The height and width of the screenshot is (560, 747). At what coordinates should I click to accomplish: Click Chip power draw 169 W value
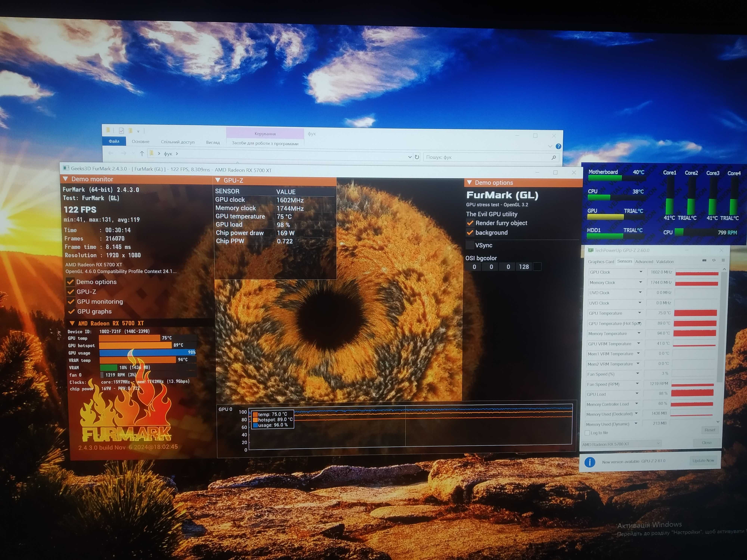pyautogui.click(x=286, y=233)
